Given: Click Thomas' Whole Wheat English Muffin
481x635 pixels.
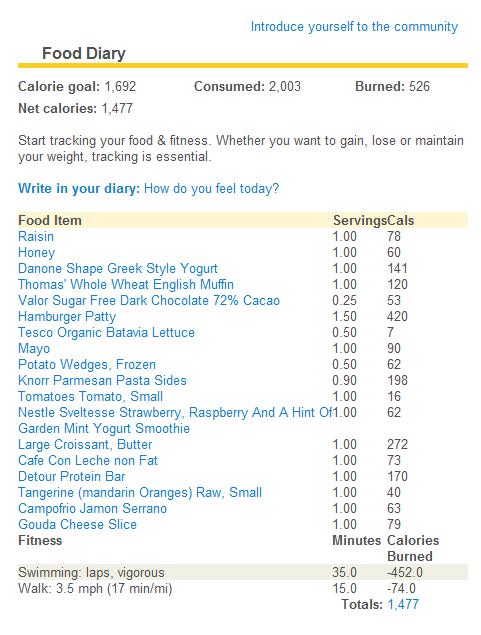Looking at the screenshot, I should click(126, 284).
